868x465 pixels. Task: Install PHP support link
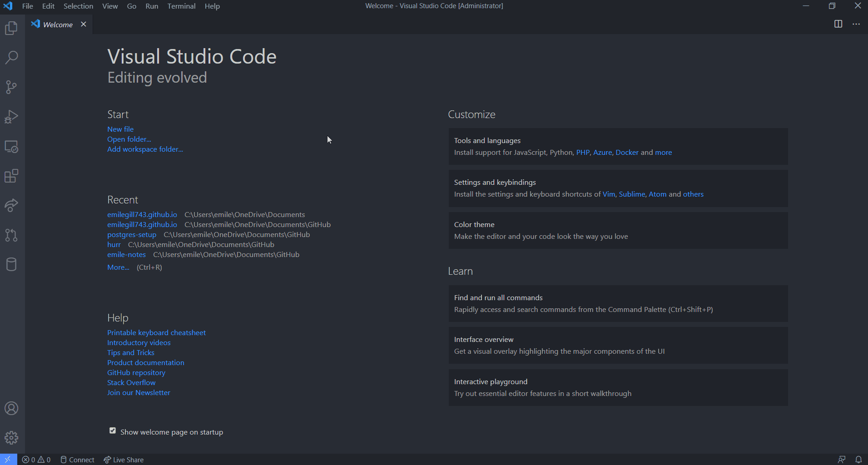pos(583,153)
